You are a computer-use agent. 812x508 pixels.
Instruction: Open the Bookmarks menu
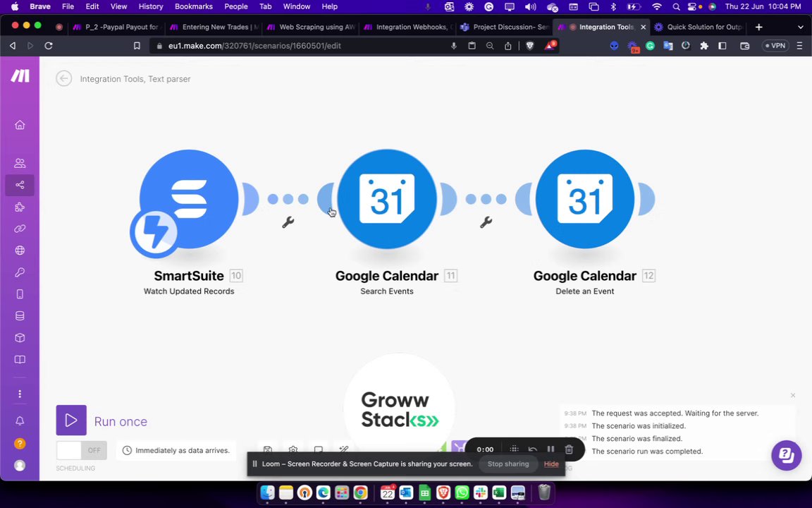coord(194,7)
